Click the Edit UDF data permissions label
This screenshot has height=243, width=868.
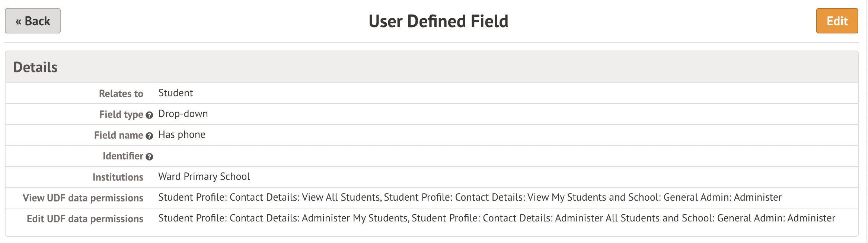coord(85,219)
